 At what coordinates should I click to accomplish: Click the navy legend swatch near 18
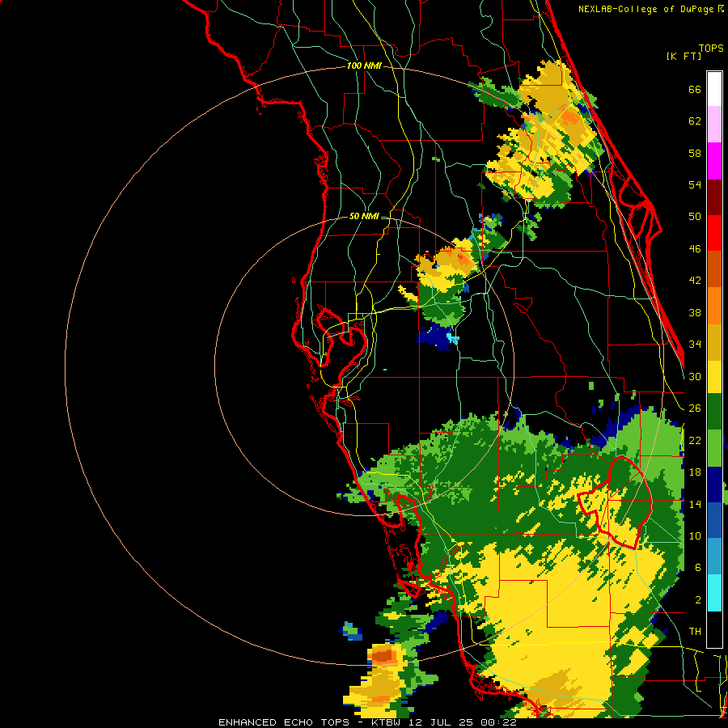(714, 485)
